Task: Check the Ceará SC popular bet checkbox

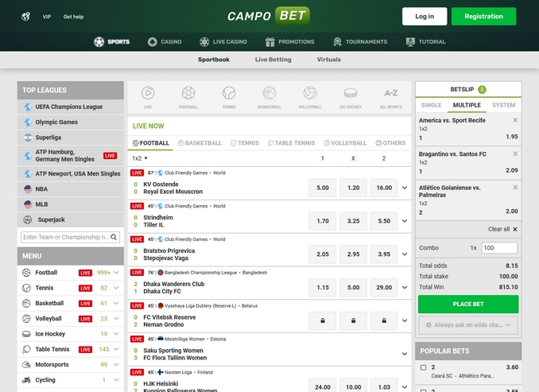Action: click(424, 367)
